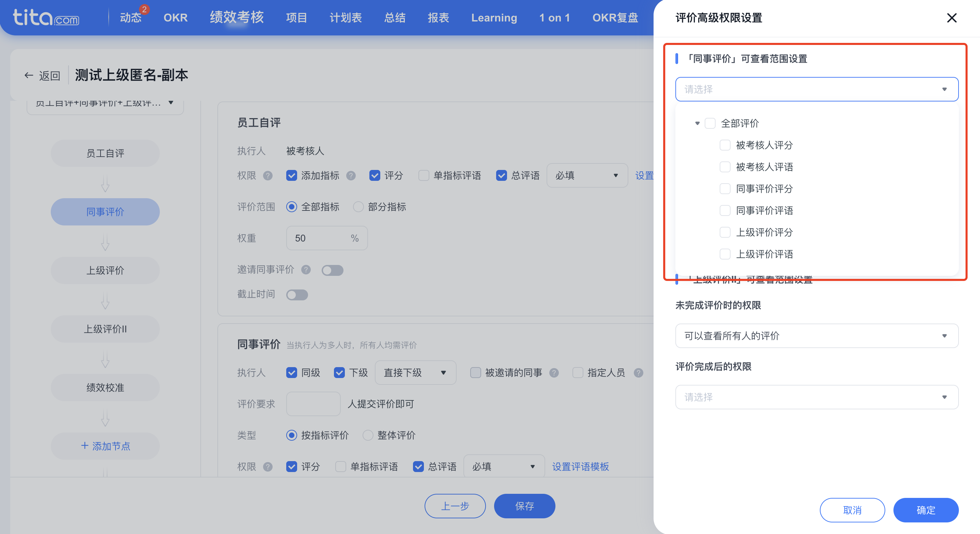Check the 上级评价评分 option
Screen dimensions: 980x534
pyautogui.click(x=725, y=232)
